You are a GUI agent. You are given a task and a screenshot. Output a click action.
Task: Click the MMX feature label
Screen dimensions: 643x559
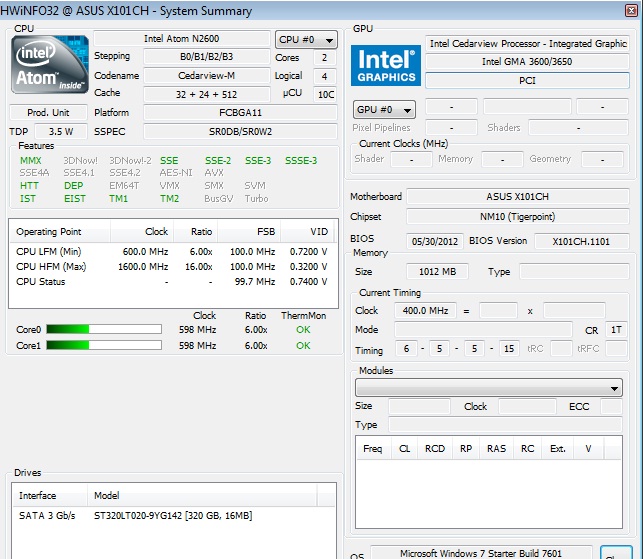tap(30, 160)
